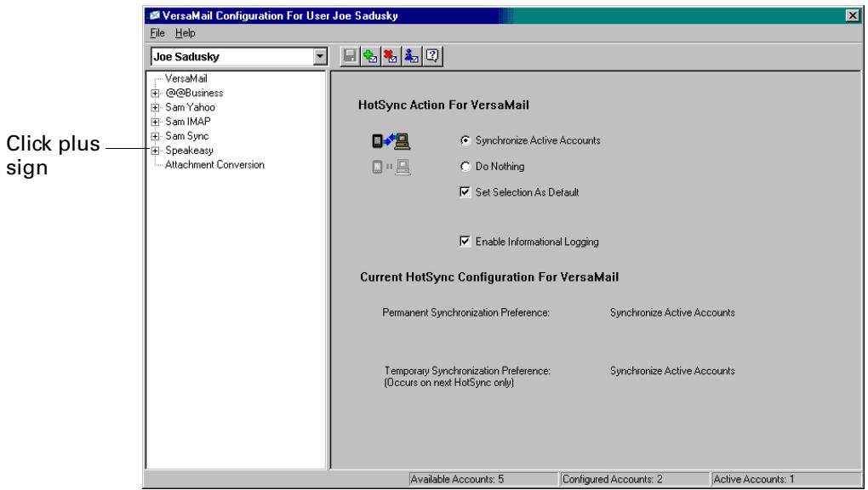Click the Active Accounts: 1 status text

[753, 480]
